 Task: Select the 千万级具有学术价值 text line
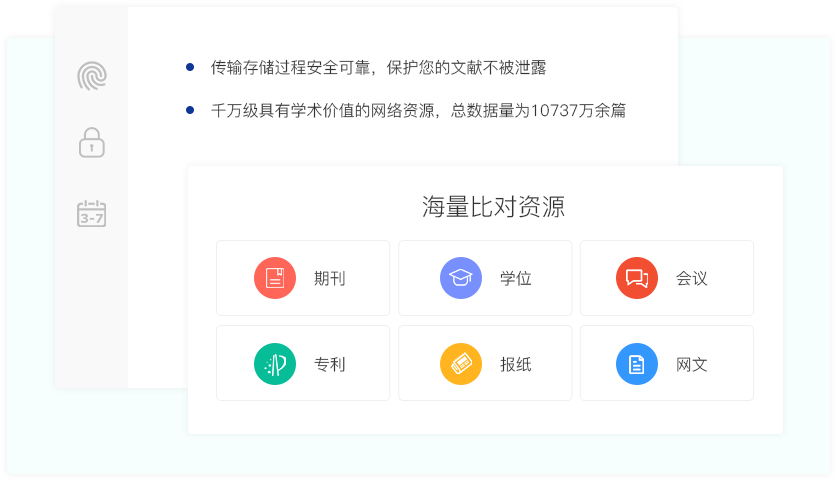tap(418, 111)
